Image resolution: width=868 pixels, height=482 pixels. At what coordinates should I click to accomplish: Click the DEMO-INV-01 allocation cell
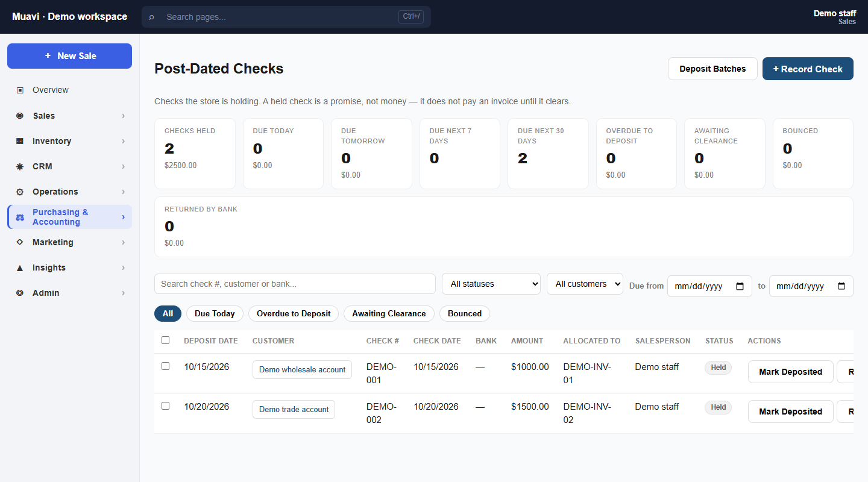pos(587,373)
